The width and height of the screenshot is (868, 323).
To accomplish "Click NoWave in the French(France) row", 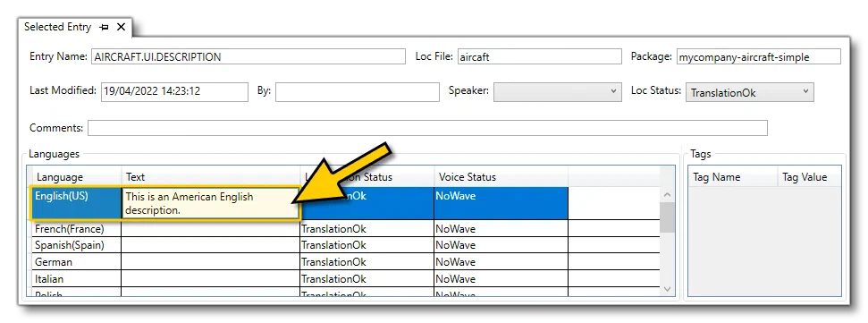I will pos(501,229).
